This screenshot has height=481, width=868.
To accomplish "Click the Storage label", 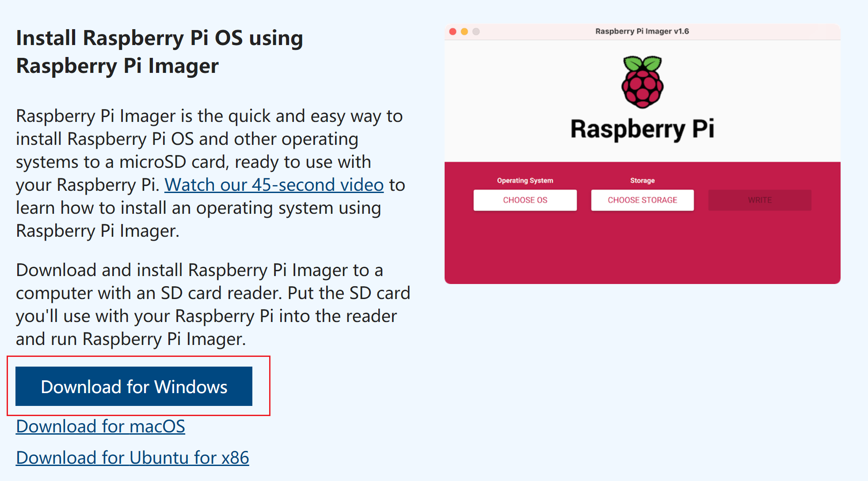I will click(643, 180).
